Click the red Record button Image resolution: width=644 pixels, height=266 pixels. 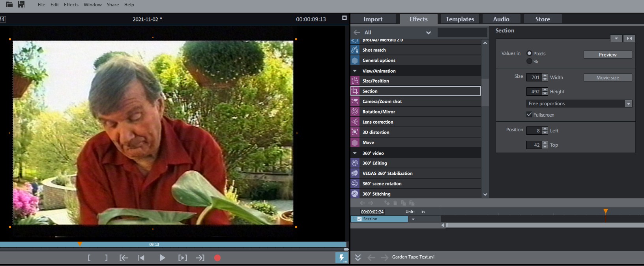[217, 258]
